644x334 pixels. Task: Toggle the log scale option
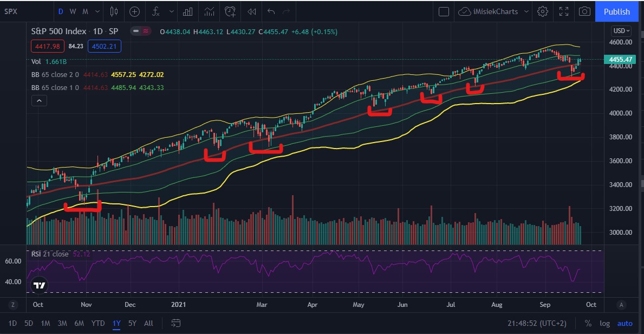[604, 323]
